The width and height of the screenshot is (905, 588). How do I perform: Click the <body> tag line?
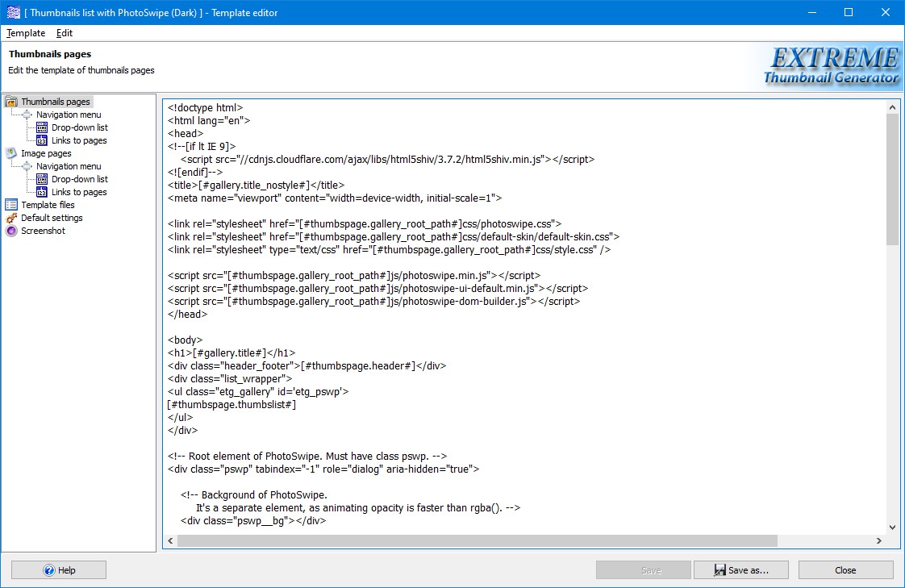coord(185,340)
